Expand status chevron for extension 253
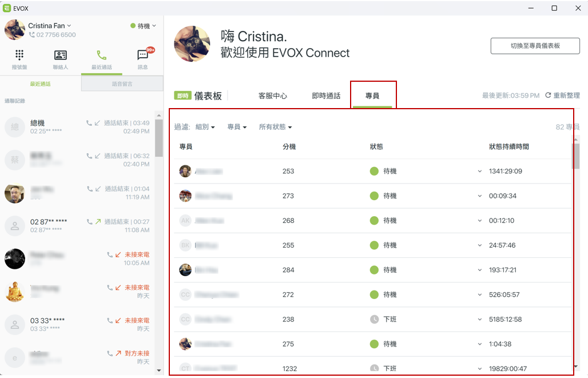The image size is (588, 378). [480, 172]
